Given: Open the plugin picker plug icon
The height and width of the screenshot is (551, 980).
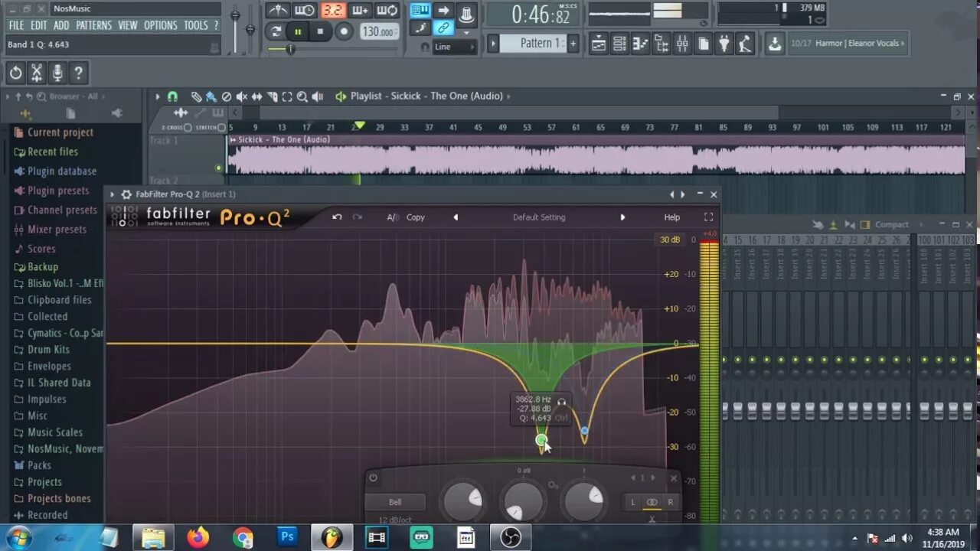Looking at the screenshot, I should click(724, 44).
